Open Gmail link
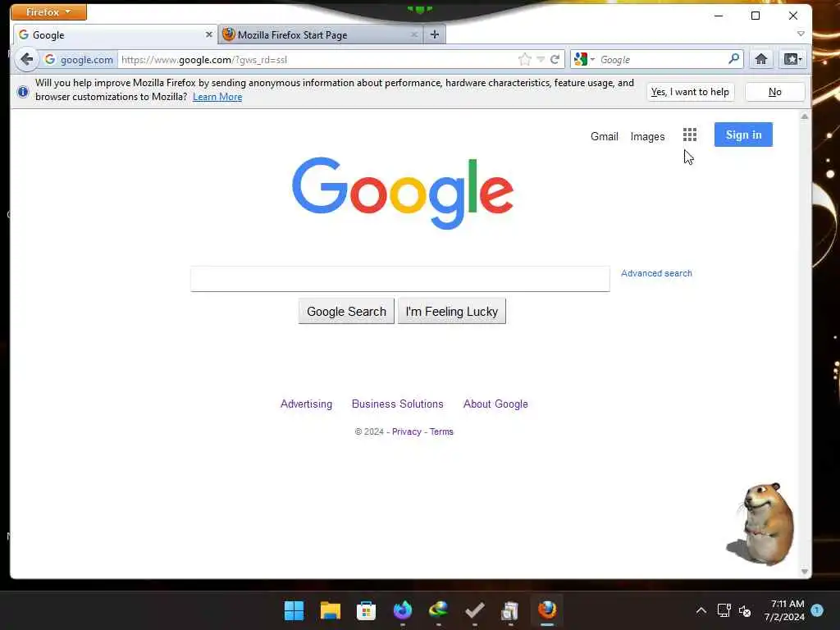The height and width of the screenshot is (630, 840). [605, 137]
